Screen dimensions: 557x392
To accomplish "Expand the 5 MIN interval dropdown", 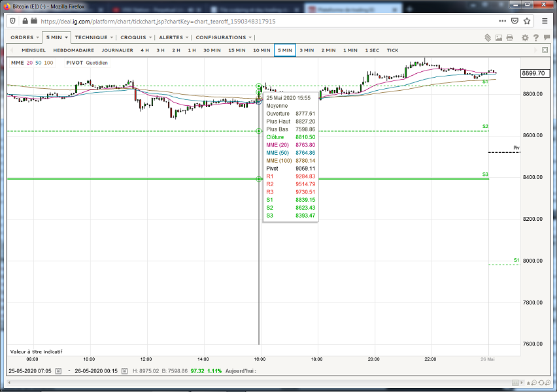I will coord(56,37).
